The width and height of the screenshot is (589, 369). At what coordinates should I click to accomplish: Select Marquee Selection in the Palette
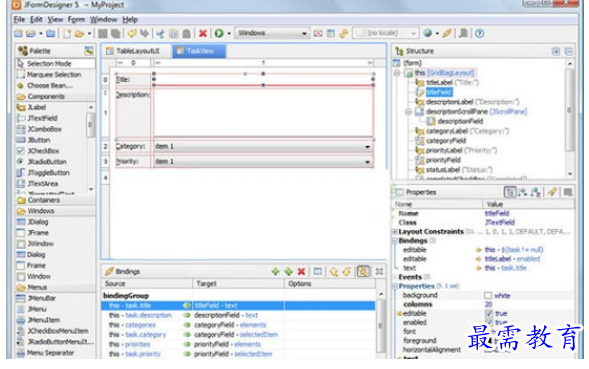[x=55, y=74]
